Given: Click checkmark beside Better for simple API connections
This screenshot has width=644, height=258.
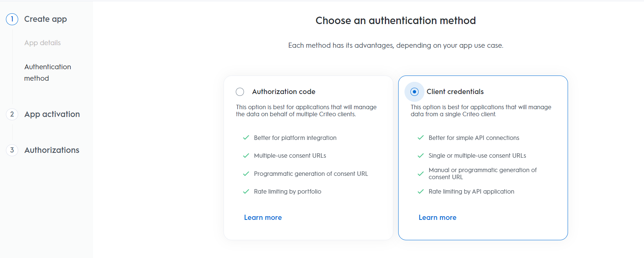Looking at the screenshot, I should pos(420,138).
